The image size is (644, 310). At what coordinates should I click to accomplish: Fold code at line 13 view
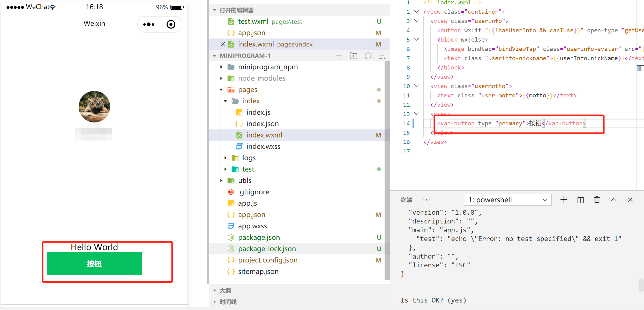[x=417, y=114]
